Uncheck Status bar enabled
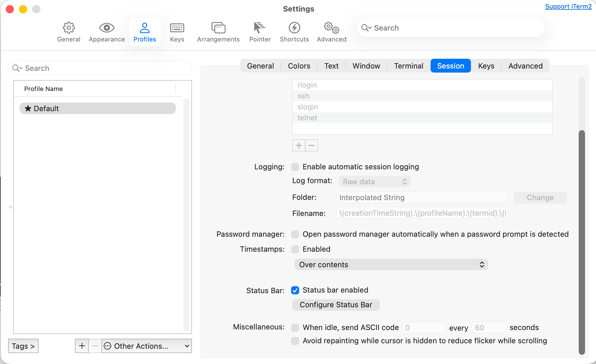 pos(295,290)
